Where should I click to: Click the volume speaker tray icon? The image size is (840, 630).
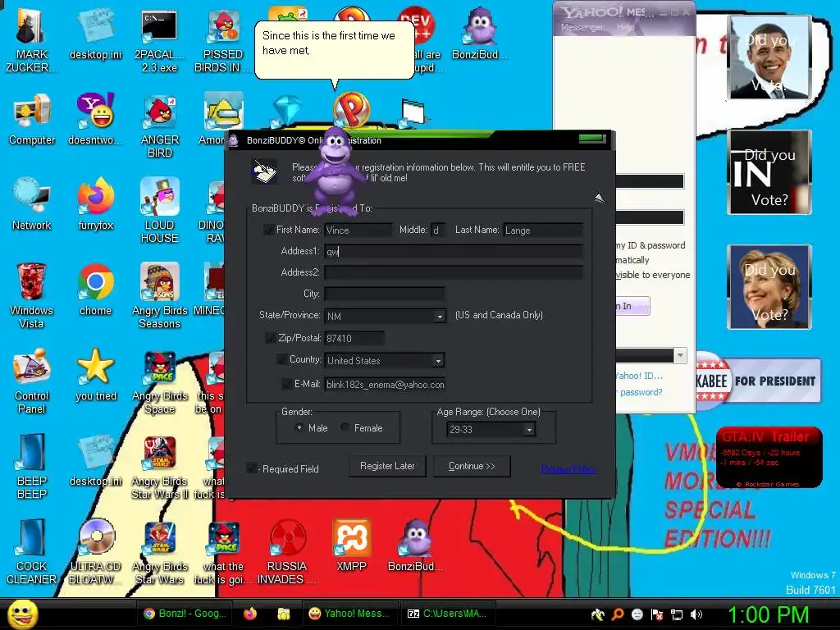click(696, 614)
